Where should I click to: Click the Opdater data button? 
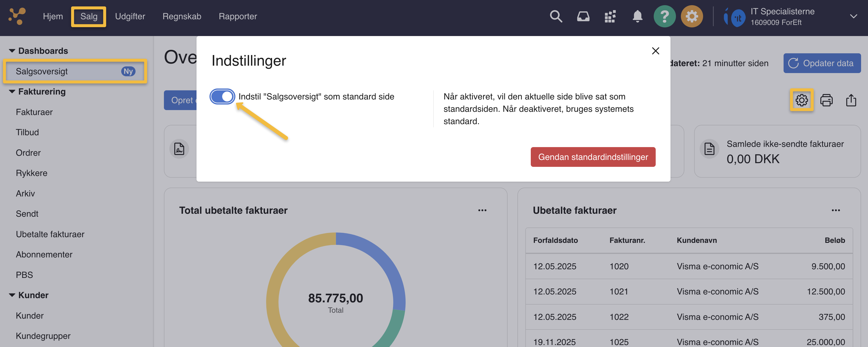[x=822, y=63]
